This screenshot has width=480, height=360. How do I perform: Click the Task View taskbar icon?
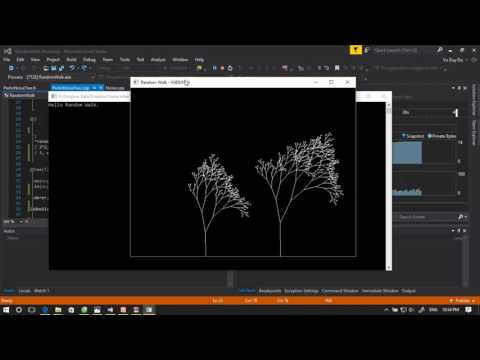pyautogui.click(x=32, y=310)
